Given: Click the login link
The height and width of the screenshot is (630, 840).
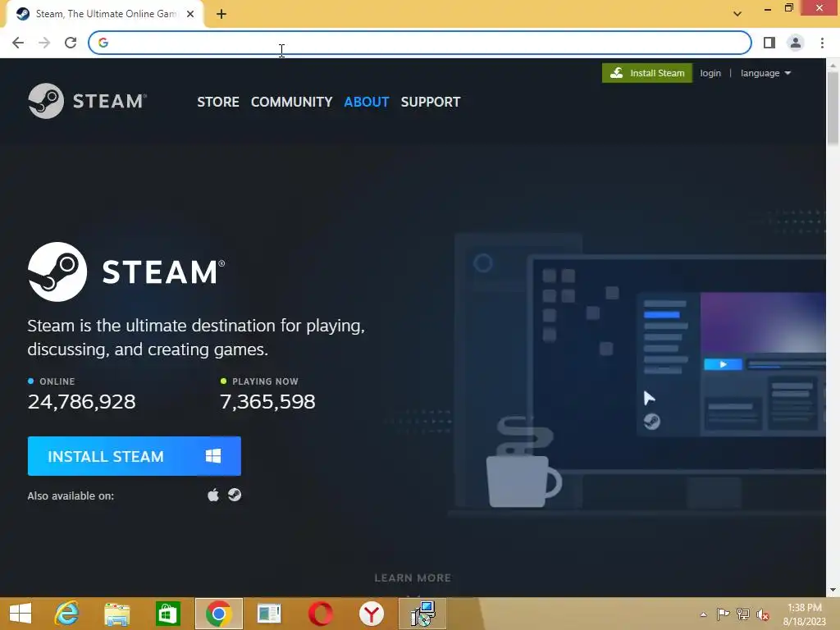Looking at the screenshot, I should (x=710, y=73).
